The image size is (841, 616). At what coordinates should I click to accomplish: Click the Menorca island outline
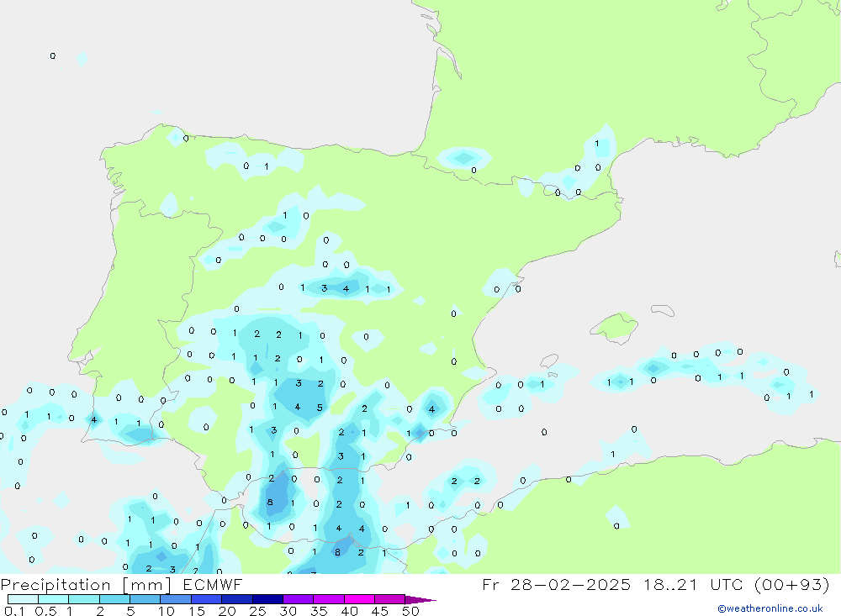click(x=663, y=310)
